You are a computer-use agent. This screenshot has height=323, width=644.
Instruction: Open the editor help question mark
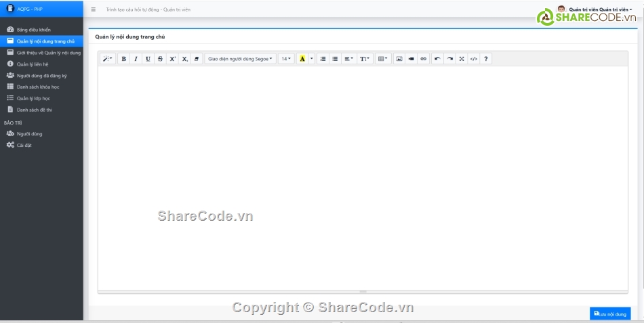click(x=486, y=59)
